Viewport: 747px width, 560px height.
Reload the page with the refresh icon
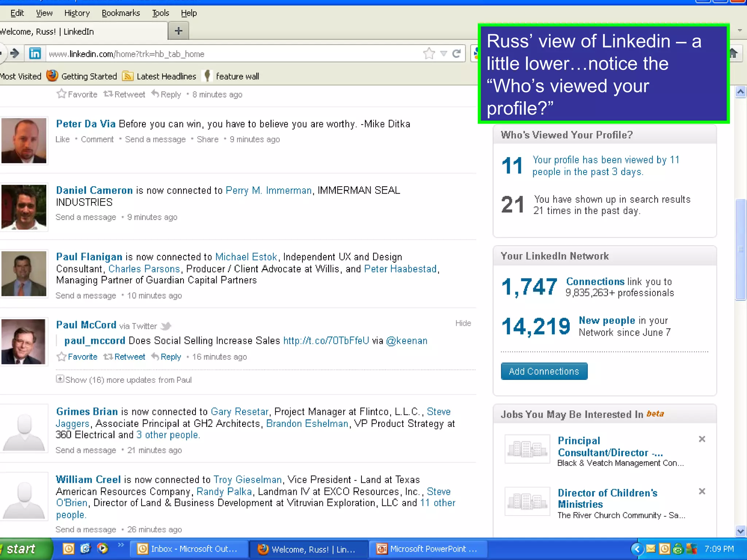[456, 54]
